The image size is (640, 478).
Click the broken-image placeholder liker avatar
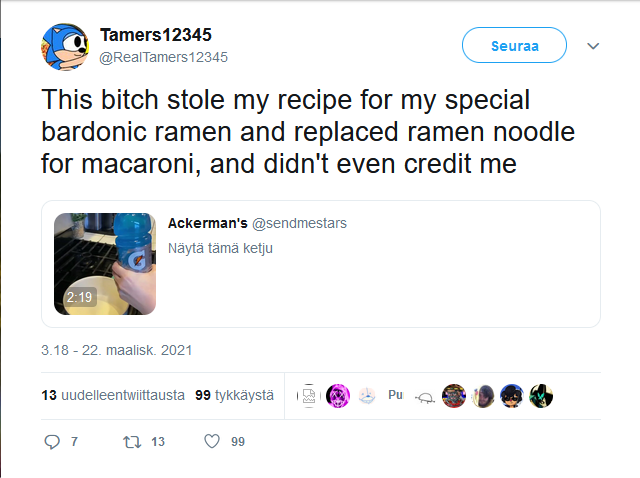coord(309,396)
